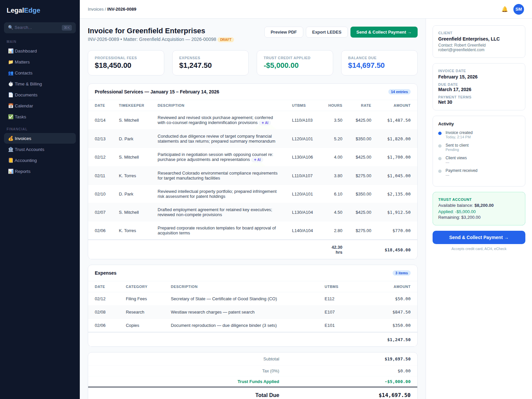
Task: Click rate $425.00 on 02/07 row
Action: pyautogui.click(x=363, y=212)
